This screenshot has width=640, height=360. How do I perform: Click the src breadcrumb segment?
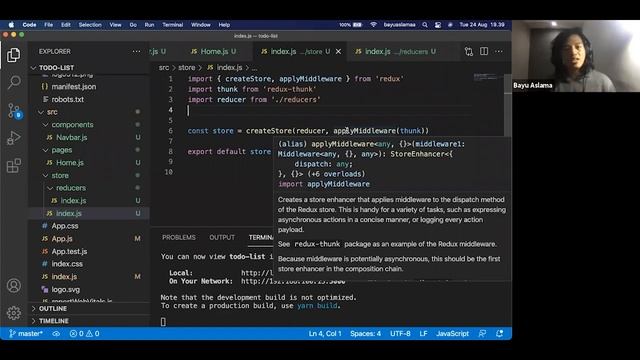[x=164, y=67]
